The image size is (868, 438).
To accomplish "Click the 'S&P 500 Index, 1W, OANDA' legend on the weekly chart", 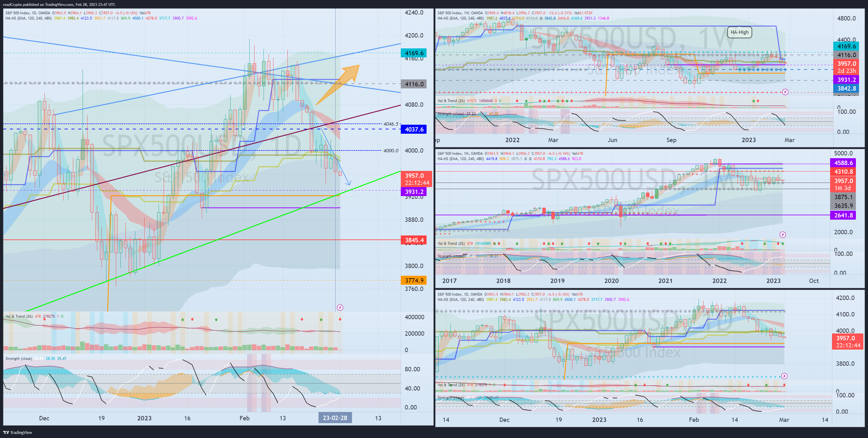I will click(460, 13).
